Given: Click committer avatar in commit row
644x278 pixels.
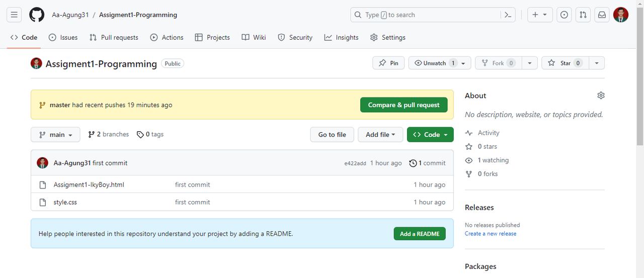Looking at the screenshot, I should 42,163.
